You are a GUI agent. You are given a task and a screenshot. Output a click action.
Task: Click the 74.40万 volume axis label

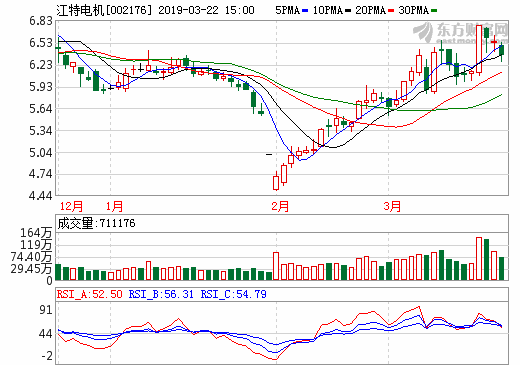31,257
